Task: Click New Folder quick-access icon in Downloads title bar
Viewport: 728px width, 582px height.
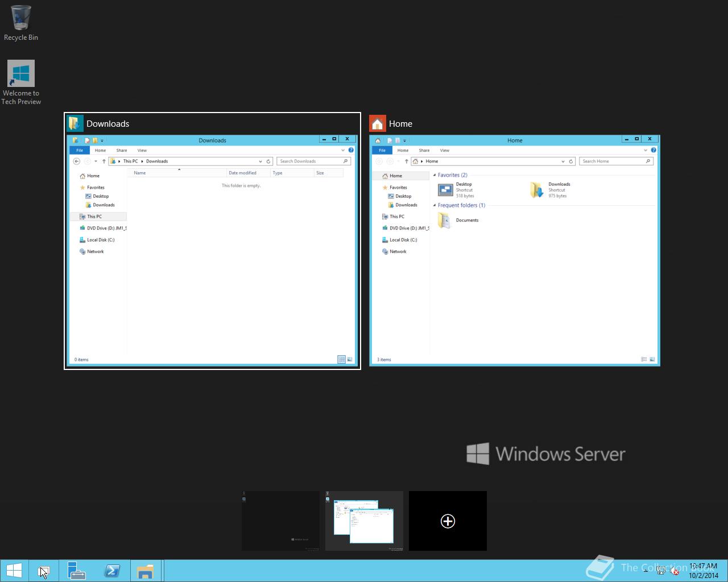Action: point(95,140)
